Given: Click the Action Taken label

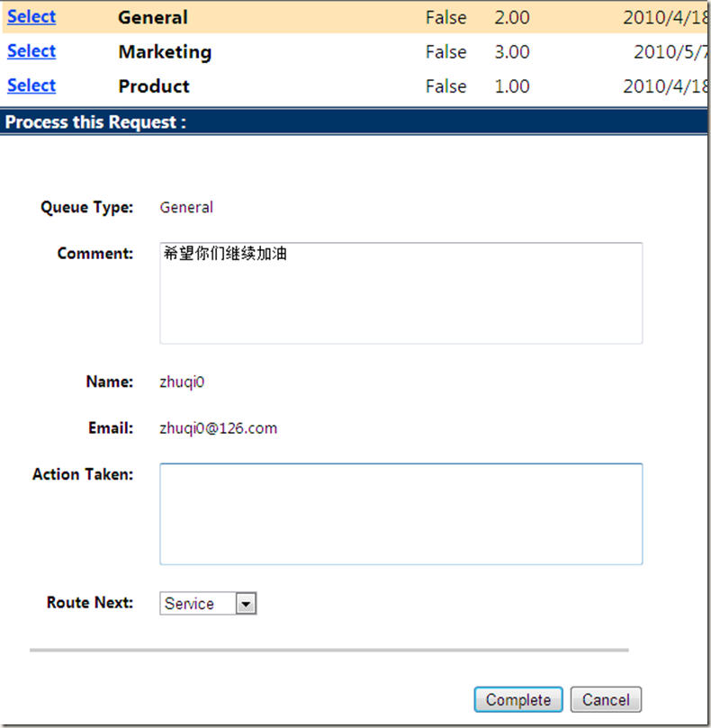Looking at the screenshot, I should click(83, 474).
